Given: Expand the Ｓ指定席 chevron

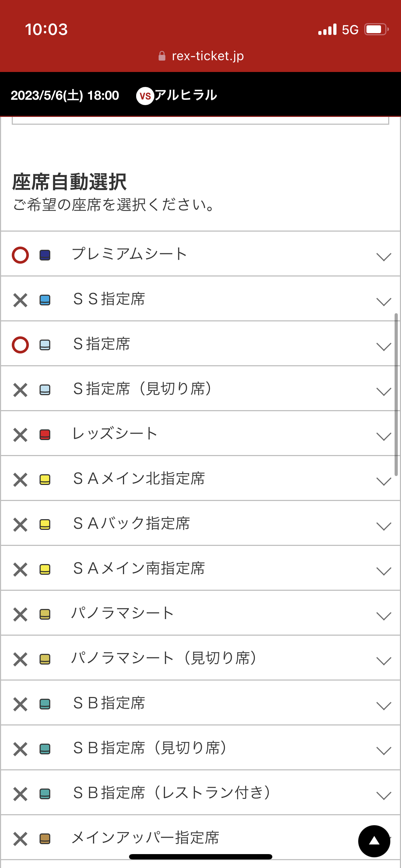Looking at the screenshot, I should click(x=384, y=346).
